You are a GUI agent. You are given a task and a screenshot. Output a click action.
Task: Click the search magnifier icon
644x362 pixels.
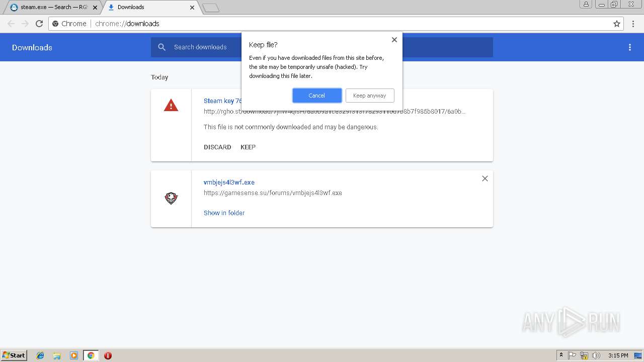click(x=162, y=47)
